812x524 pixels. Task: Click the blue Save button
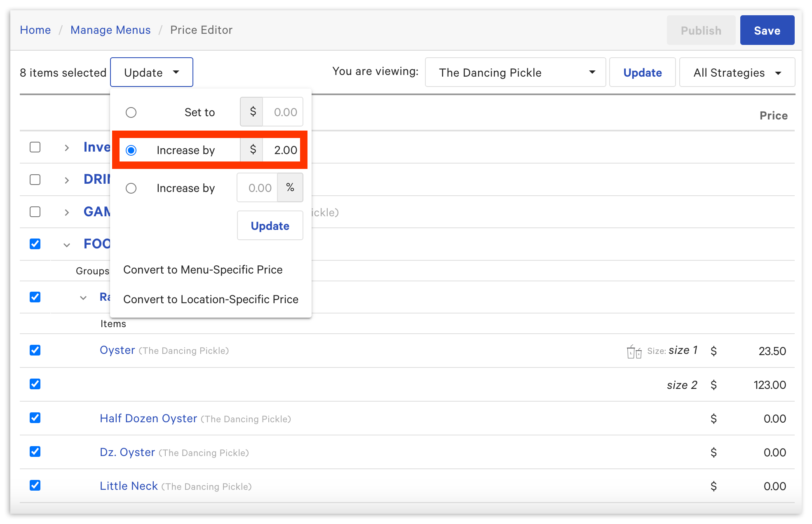tap(767, 30)
